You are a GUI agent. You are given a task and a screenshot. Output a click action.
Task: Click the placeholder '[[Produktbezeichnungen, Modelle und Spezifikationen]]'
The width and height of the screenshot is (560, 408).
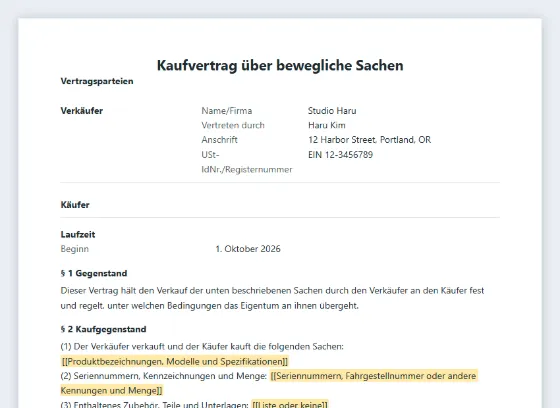(x=175, y=362)
